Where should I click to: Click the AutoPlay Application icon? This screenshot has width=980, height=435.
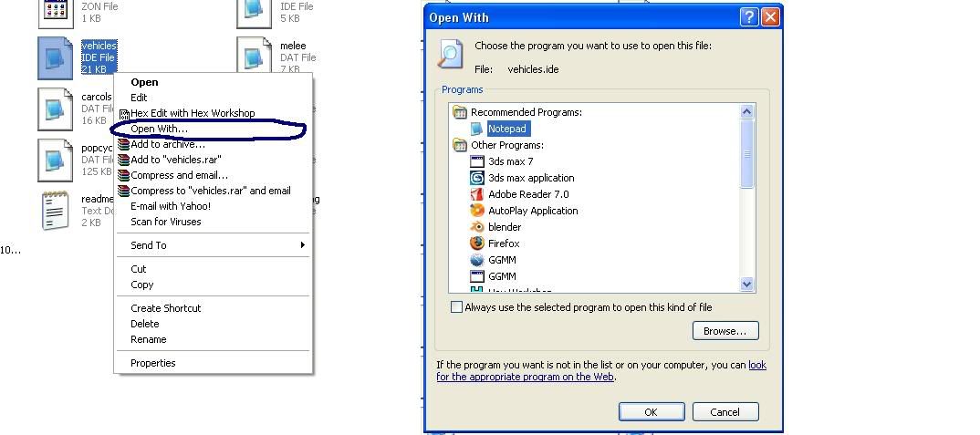coord(476,211)
